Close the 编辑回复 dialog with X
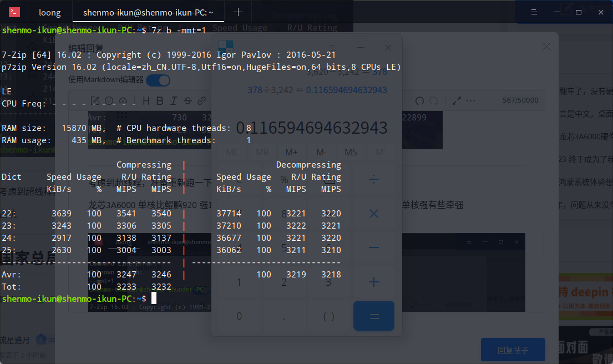Screen dimensions: 613x364 coord(546,47)
